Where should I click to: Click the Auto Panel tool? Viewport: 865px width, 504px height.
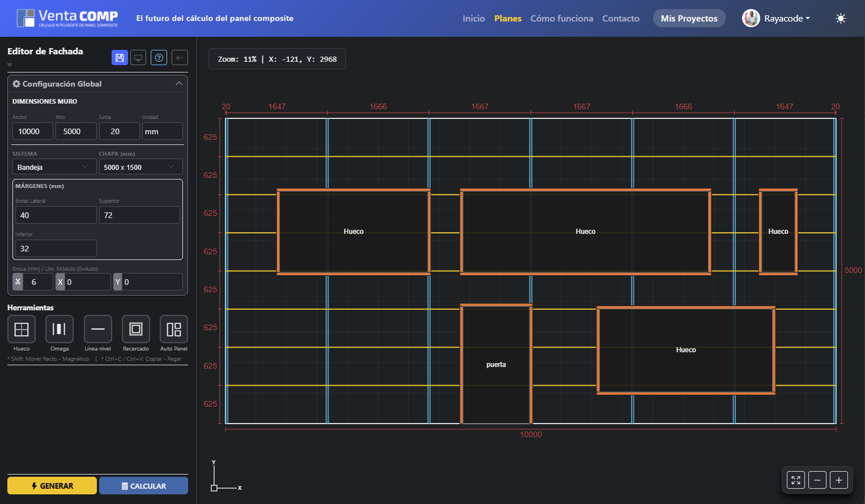tap(174, 329)
